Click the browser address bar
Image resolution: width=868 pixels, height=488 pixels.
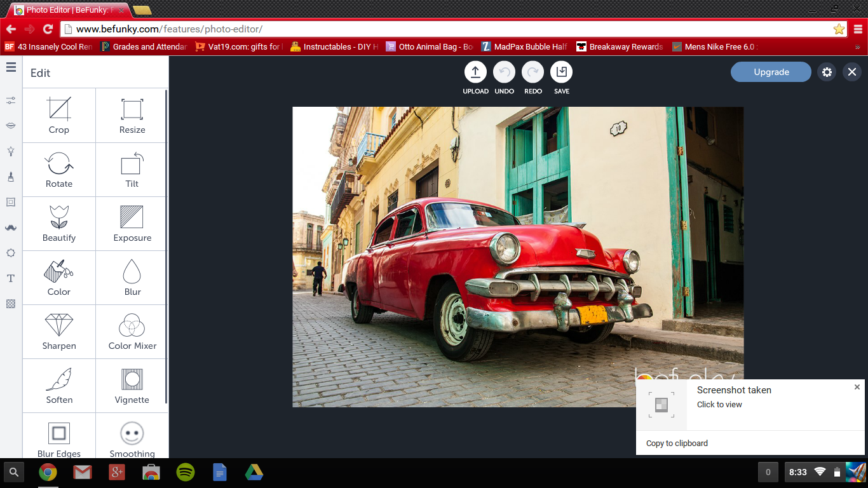click(454, 29)
